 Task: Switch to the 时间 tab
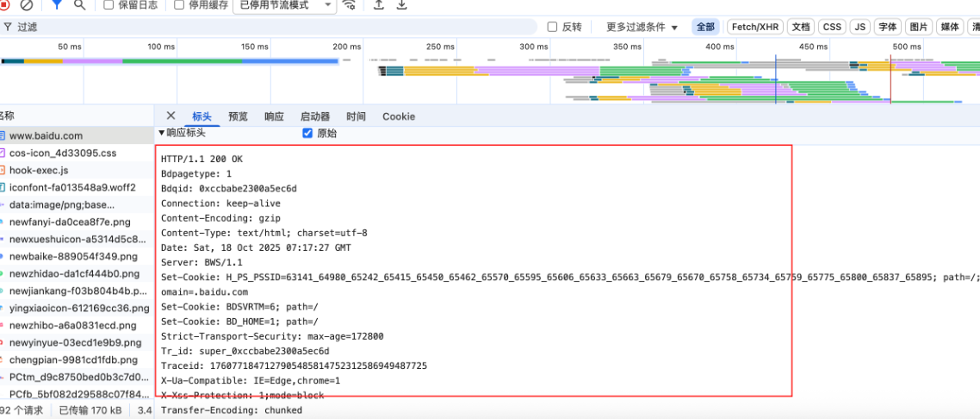coord(357,116)
